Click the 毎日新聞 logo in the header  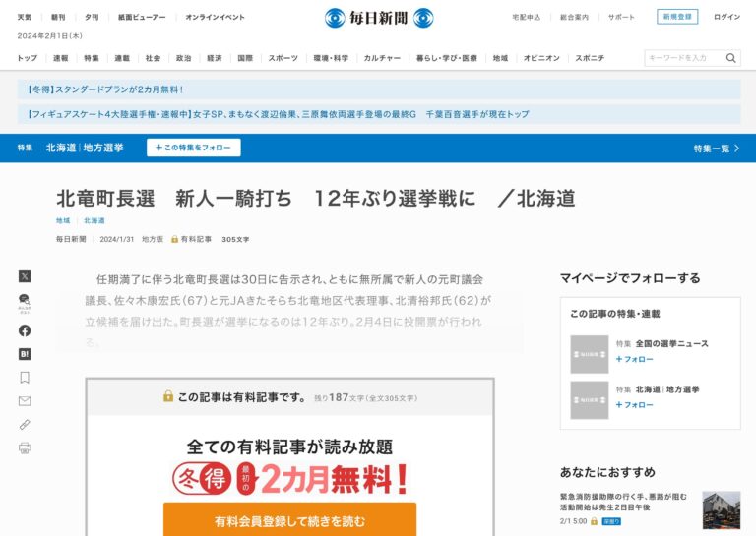tap(379, 18)
